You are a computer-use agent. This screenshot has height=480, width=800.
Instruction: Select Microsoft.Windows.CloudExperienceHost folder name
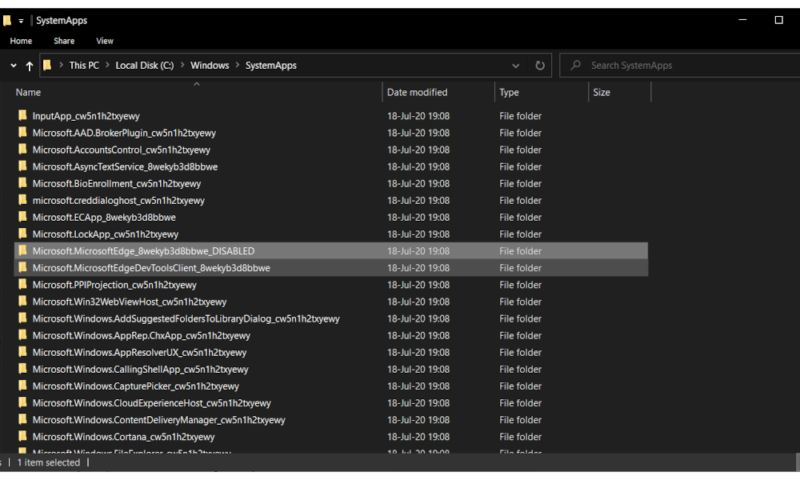tap(152, 403)
